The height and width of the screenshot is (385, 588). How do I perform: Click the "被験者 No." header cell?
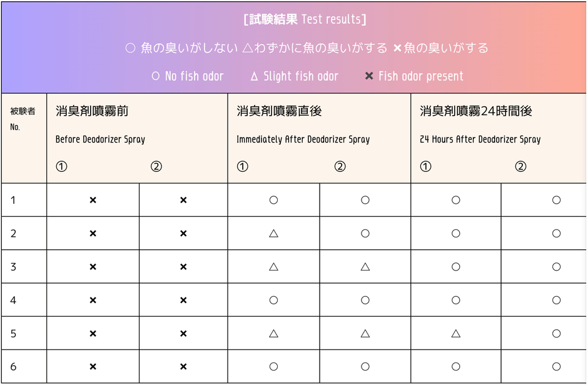point(23,119)
